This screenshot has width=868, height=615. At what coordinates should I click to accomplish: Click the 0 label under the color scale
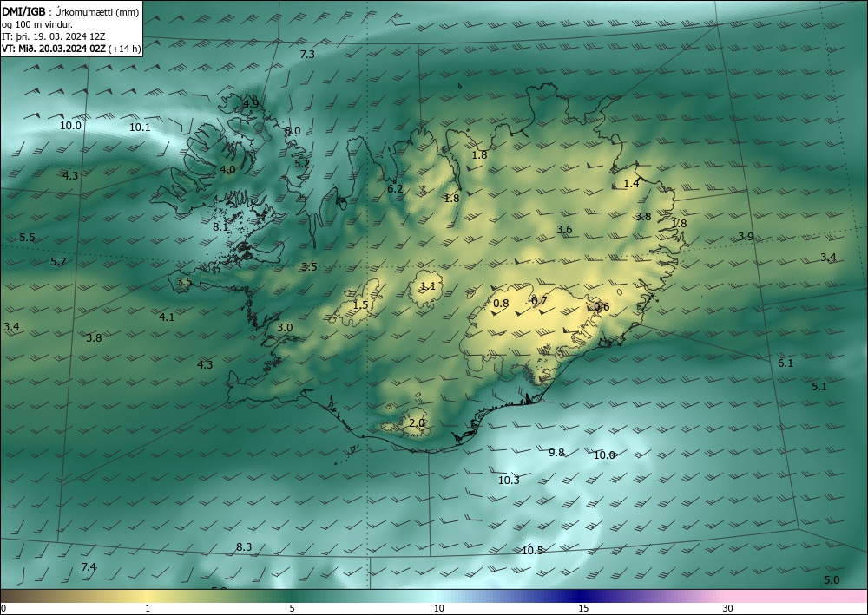3,609
